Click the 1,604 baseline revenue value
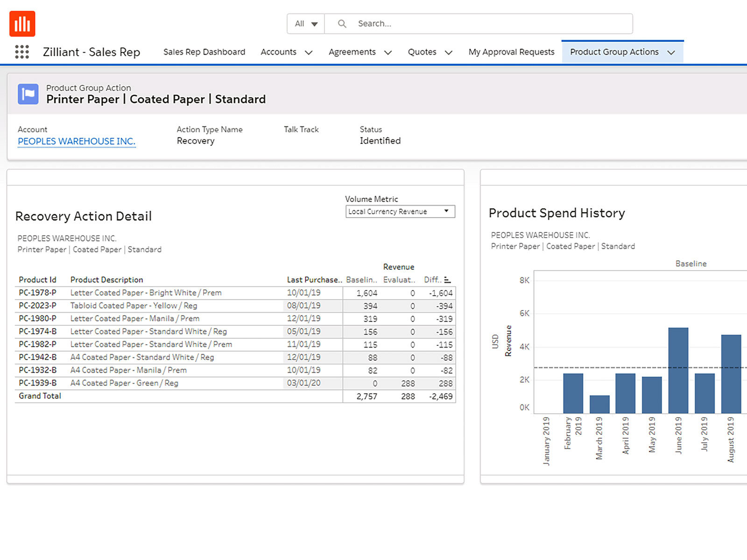The height and width of the screenshot is (560, 747). (367, 293)
